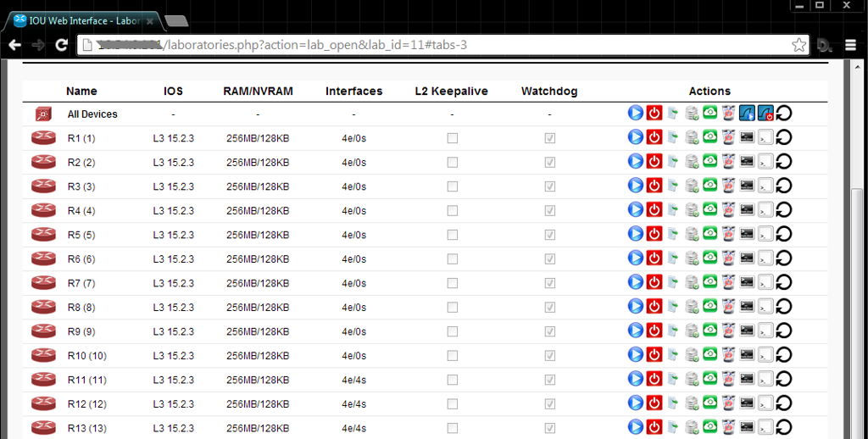Power off R2 with the red stop icon
The height and width of the screenshot is (439, 868).
[654, 161]
